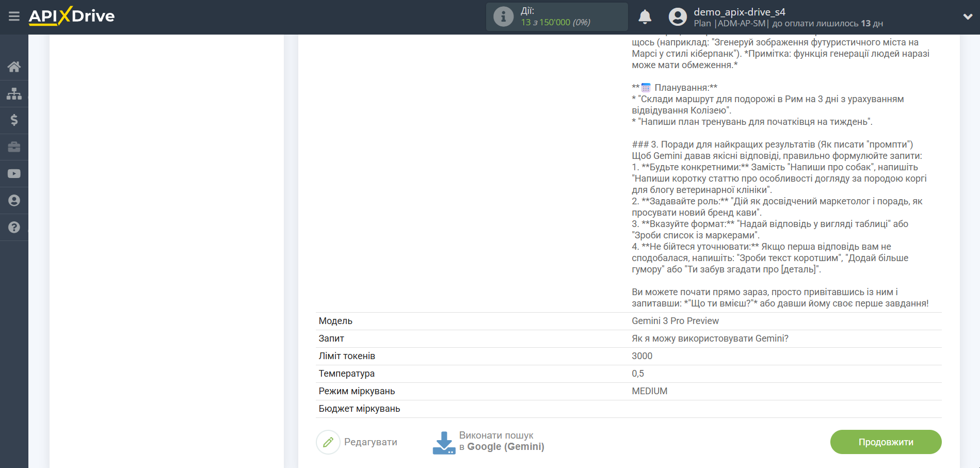Open the help question mark icon
This screenshot has width=980, height=468.
point(14,228)
